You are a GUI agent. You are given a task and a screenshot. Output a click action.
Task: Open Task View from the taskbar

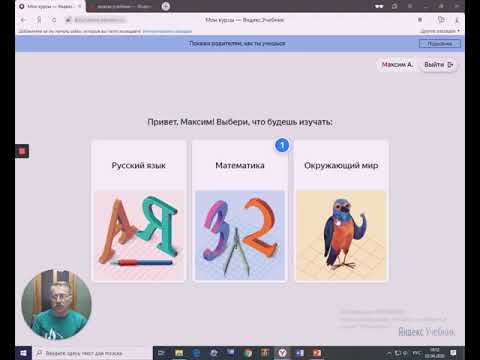pyautogui.click(x=161, y=353)
